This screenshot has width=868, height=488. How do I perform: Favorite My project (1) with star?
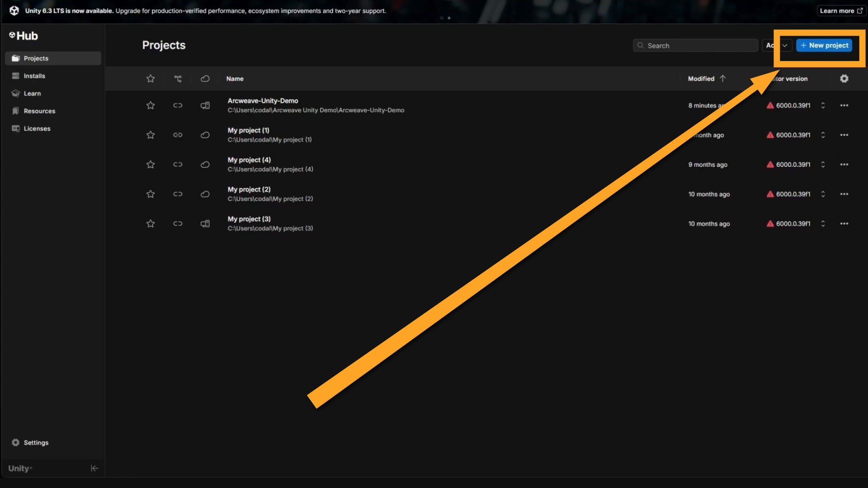(x=151, y=135)
